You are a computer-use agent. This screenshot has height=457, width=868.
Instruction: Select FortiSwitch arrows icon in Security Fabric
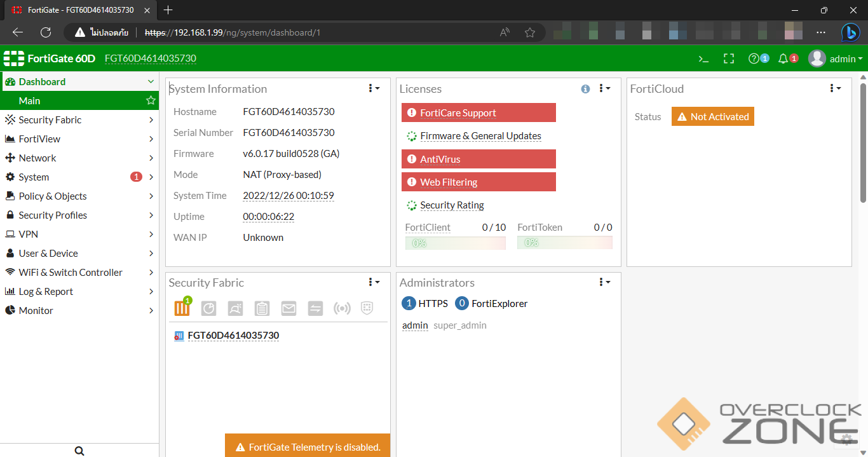[x=315, y=308]
